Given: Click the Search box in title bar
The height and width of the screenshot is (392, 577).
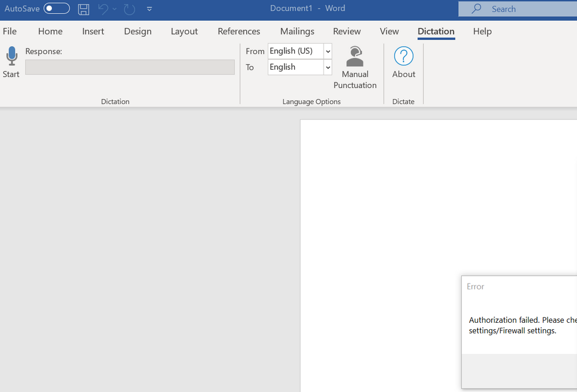Looking at the screenshot, I should [518, 9].
